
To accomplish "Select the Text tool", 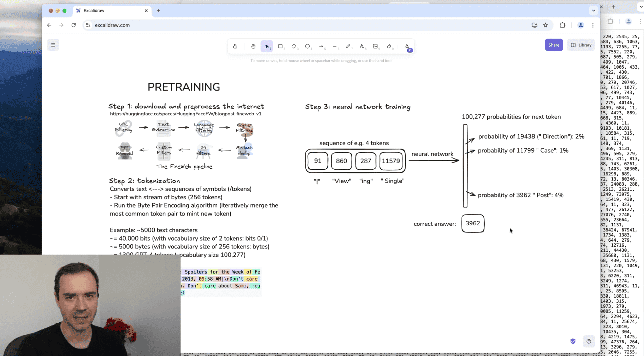I will click(x=361, y=46).
